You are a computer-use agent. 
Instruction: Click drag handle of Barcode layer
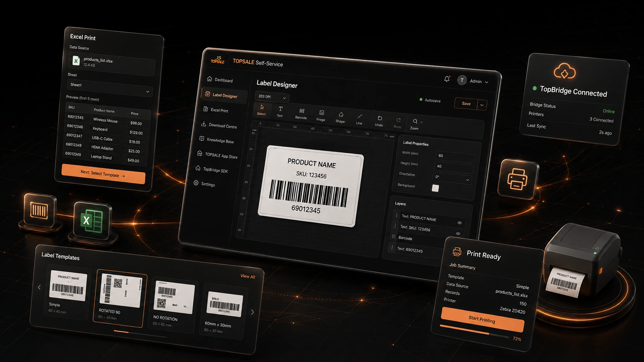[x=394, y=236]
